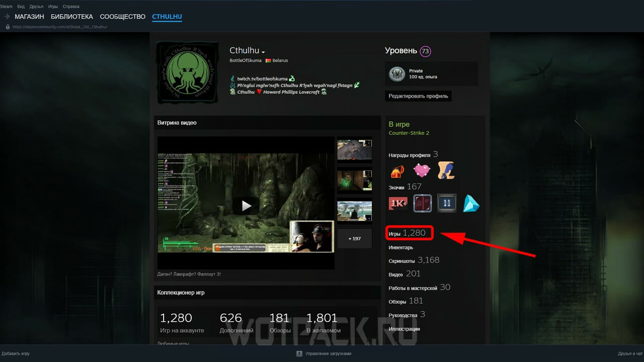Select the CTHULHU profile tab
The image size is (644, 362).
[x=167, y=17]
